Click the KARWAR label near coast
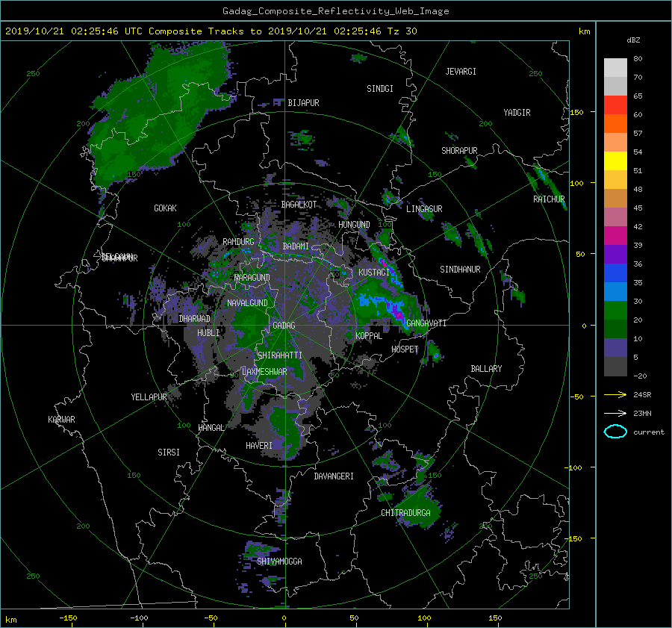The image size is (672, 628). [61, 420]
